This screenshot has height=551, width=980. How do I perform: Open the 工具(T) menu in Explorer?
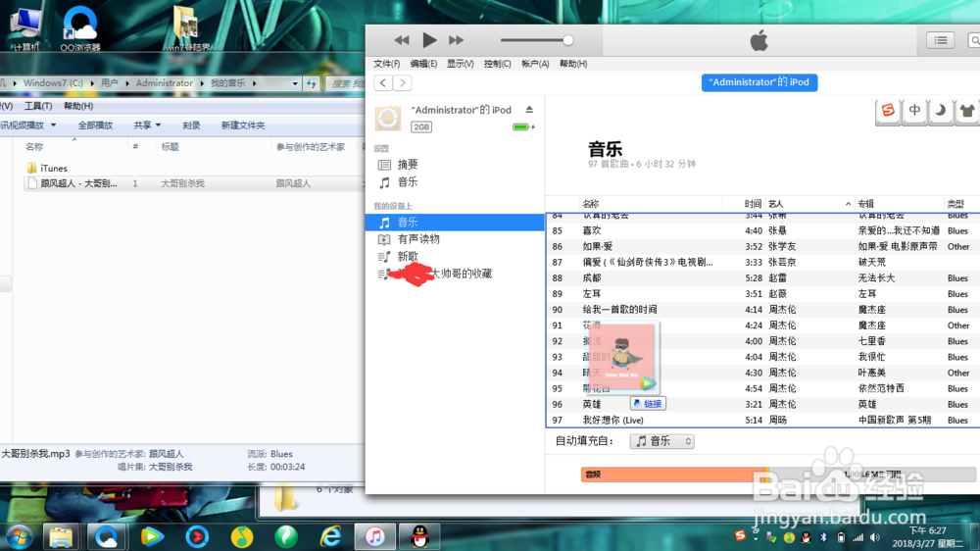pos(38,106)
